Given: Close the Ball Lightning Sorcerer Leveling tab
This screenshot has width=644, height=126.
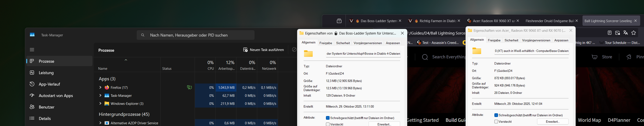Looking at the screenshot, I should click(636, 21).
